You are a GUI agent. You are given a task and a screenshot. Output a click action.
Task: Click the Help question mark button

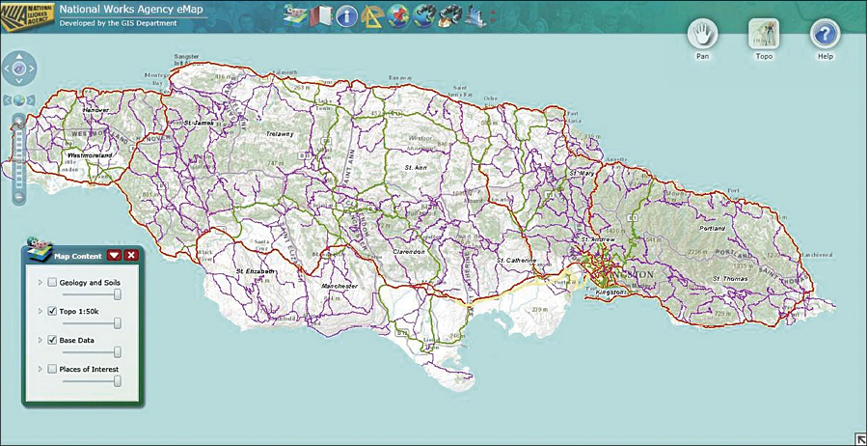(x=825, y=35)
